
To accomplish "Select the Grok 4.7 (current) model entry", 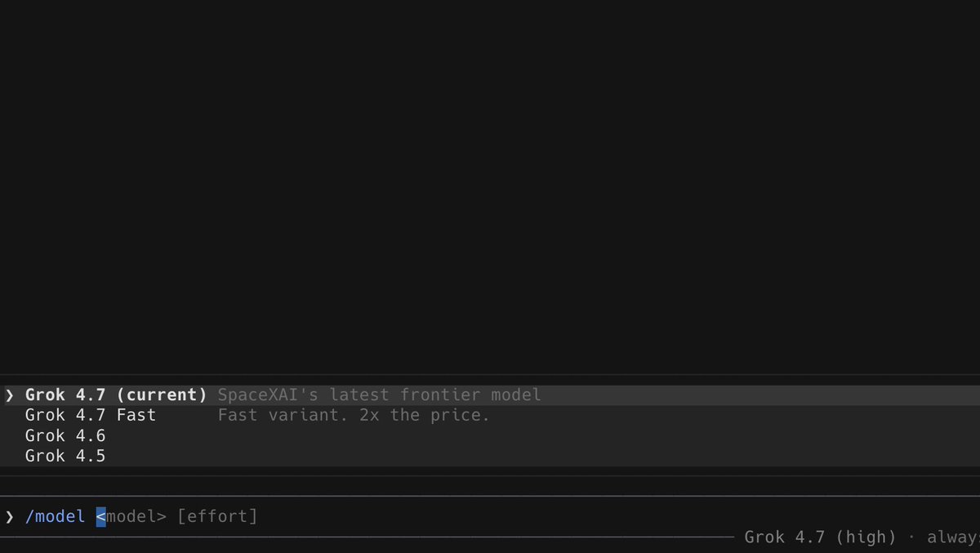I will click(490, 395).
